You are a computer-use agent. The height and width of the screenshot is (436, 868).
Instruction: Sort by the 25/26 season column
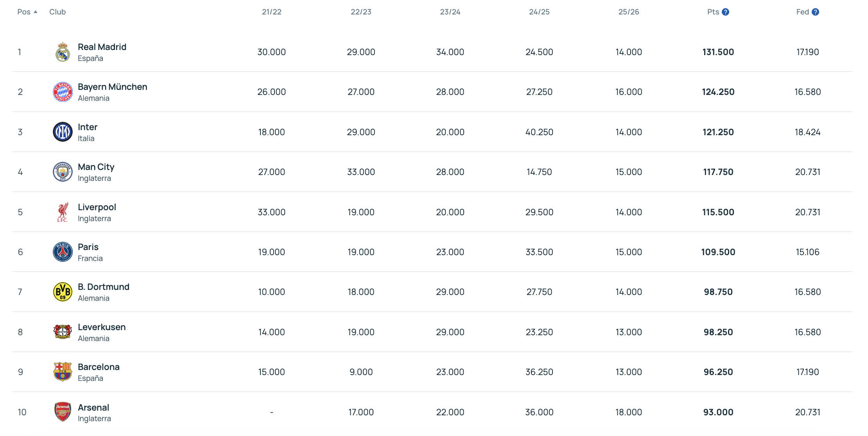coord(629,12)
